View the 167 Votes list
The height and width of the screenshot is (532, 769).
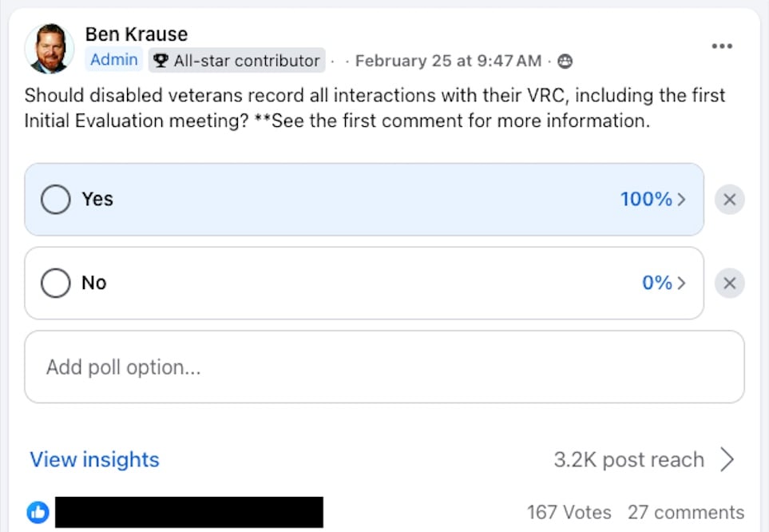(x=569, y=512)
